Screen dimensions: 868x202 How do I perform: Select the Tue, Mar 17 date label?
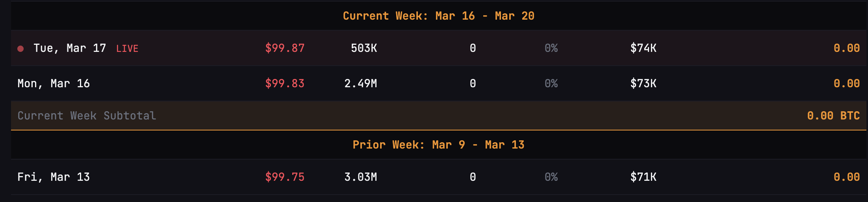(x=70, y=48)
